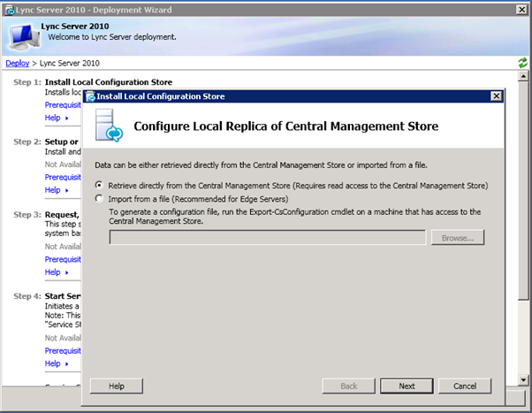Cancel the configuration store wizard
This screenshot has width=532, height=413.
(465, 386)
